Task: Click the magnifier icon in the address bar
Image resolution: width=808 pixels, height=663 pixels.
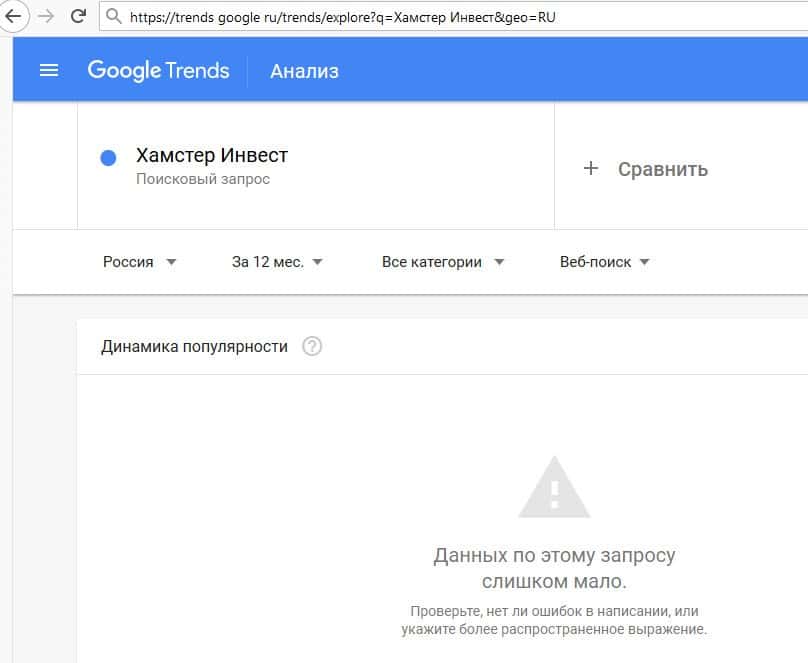Action: click(x=114, y=17)
